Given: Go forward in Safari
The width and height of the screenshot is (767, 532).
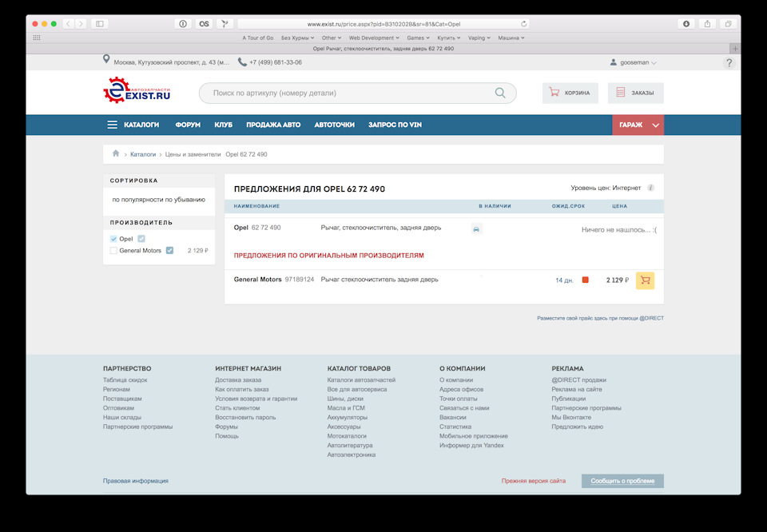Looking at the screenshot, I should 81,23.
